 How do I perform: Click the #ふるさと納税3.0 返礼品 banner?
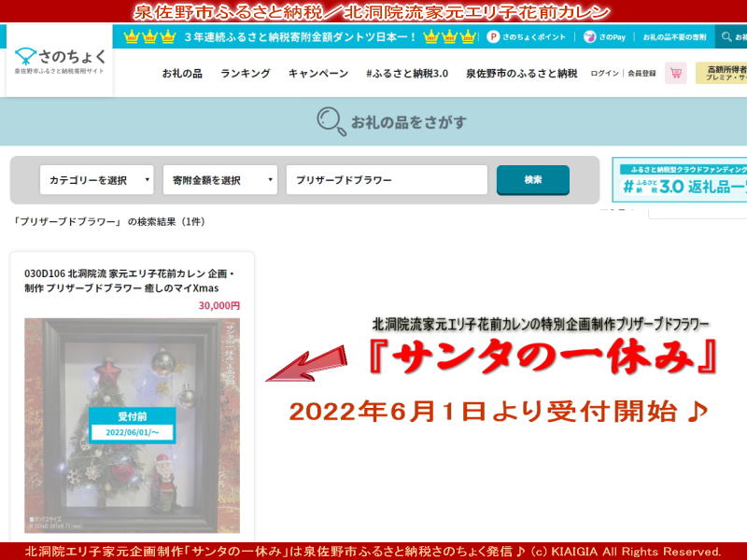[680, 180]
